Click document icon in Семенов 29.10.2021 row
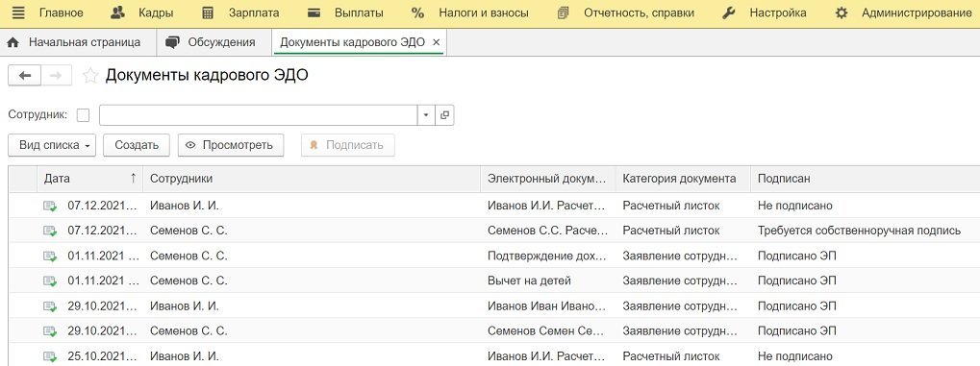 click(x=50, y=331)
